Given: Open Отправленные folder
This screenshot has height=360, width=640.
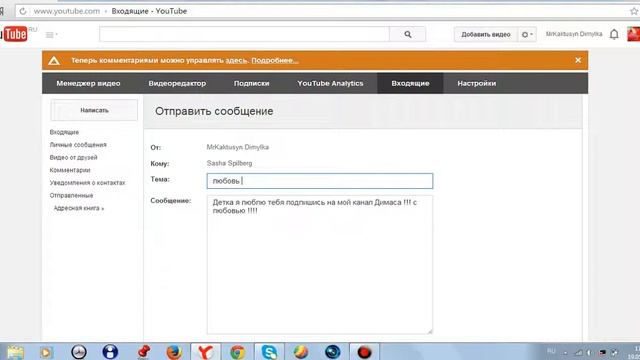Looking at the screenshot, I should pos(71,196).
